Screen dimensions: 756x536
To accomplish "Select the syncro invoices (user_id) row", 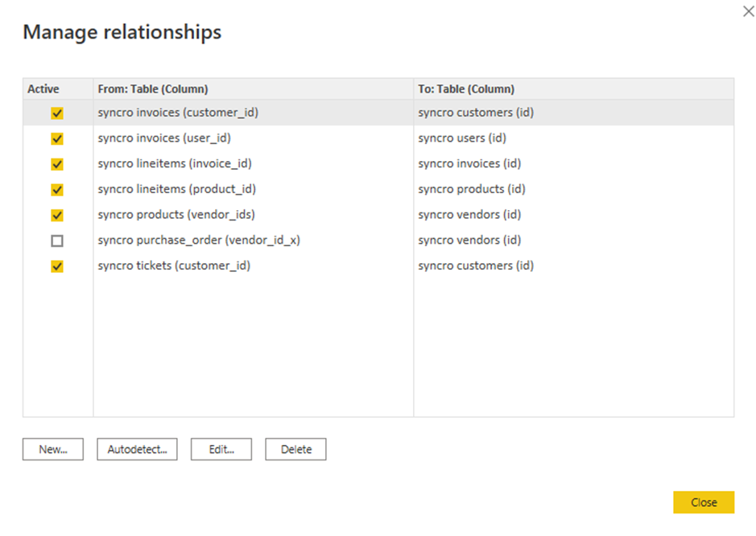I will point(378,138).
